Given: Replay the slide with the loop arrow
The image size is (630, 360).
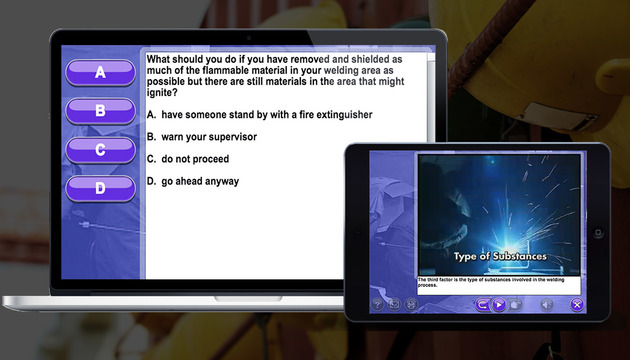Looking at the screenshot, I should pyautogui.click(x=482, y=305).
